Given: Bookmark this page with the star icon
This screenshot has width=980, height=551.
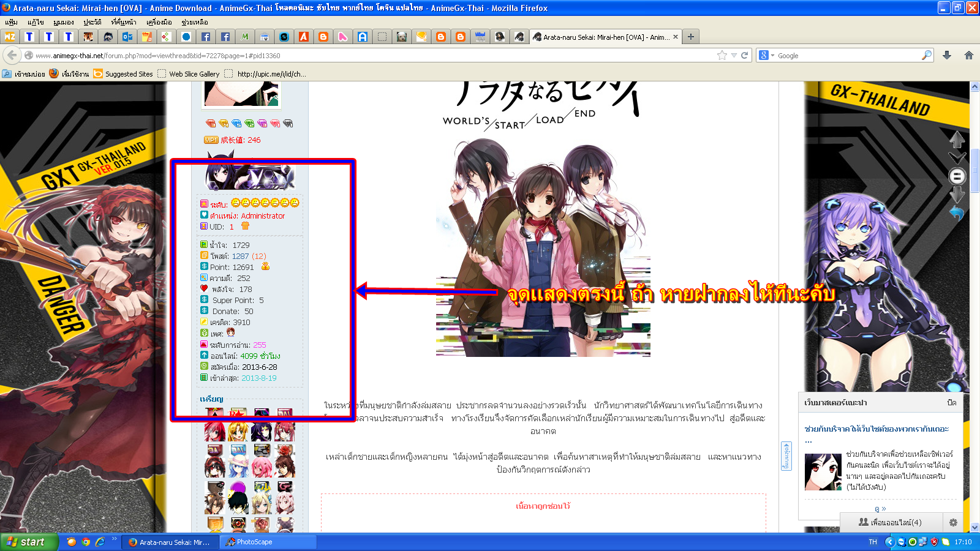Looking at the screenshot, I should 722,55.
